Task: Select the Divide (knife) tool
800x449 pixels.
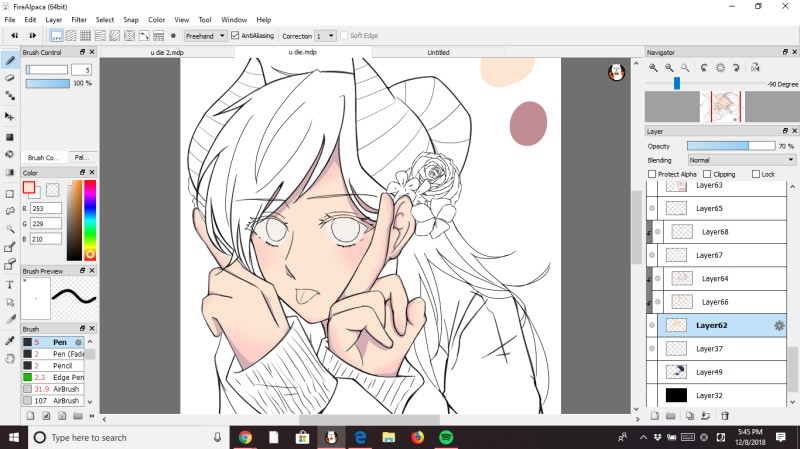Action: click(x=10, y=319)
